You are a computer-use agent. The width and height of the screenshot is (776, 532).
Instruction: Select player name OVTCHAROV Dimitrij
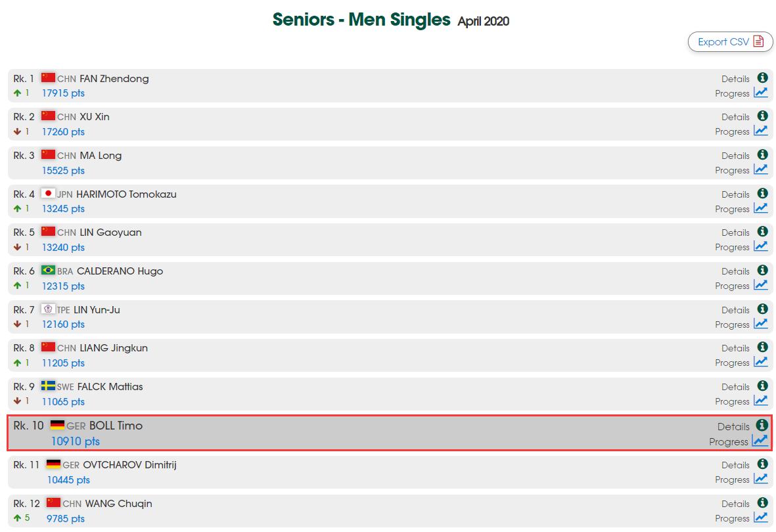point(129,465)
